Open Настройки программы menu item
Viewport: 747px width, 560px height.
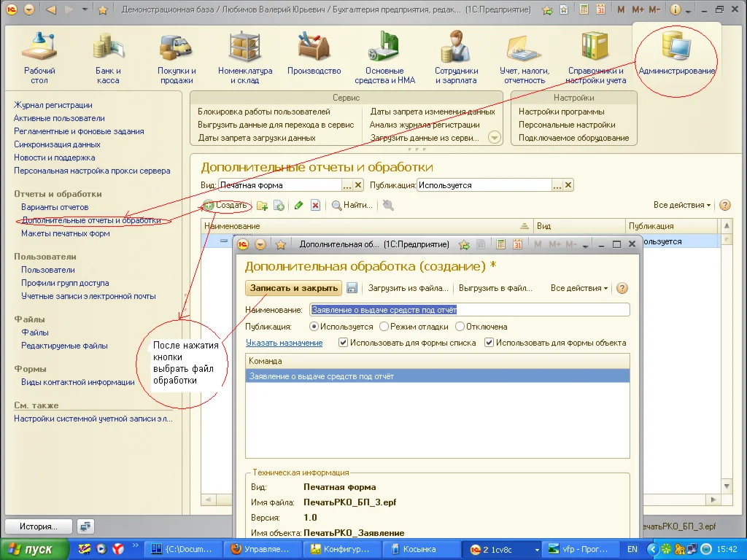[561, 112]
